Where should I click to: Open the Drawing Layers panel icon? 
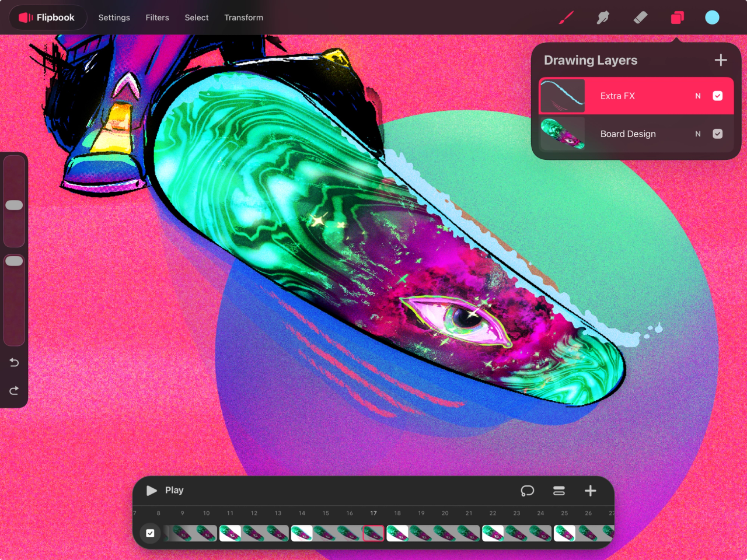pyautogui.click(x=677, y=17)
